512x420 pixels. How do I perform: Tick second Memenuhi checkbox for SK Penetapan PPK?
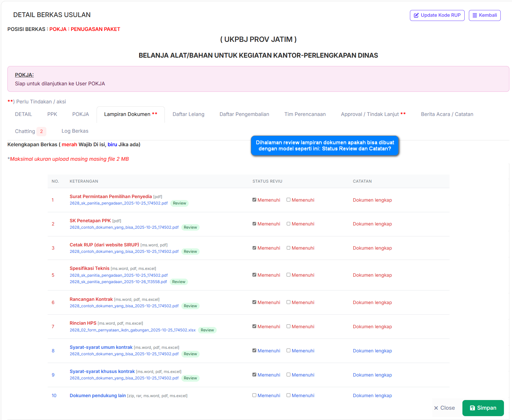289,224
